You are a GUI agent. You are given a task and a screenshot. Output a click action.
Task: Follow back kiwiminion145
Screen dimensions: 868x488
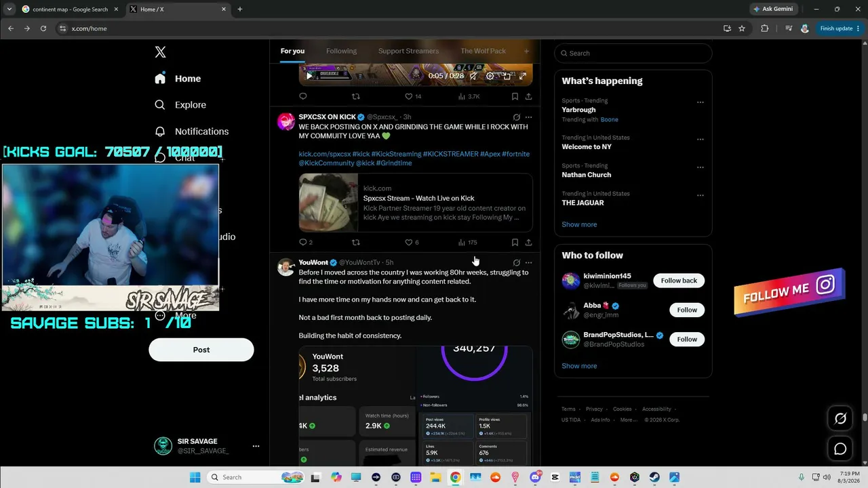[x=679, y=281]
